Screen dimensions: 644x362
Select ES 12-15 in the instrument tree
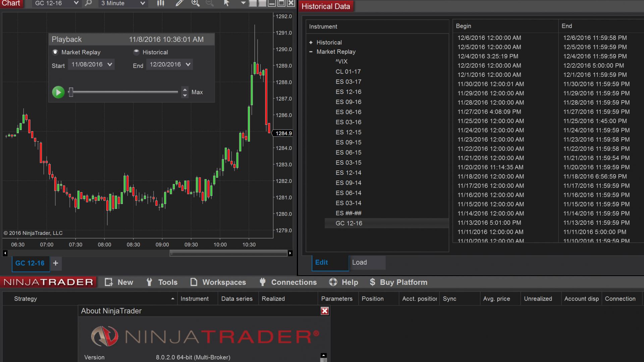coord(348,132)
